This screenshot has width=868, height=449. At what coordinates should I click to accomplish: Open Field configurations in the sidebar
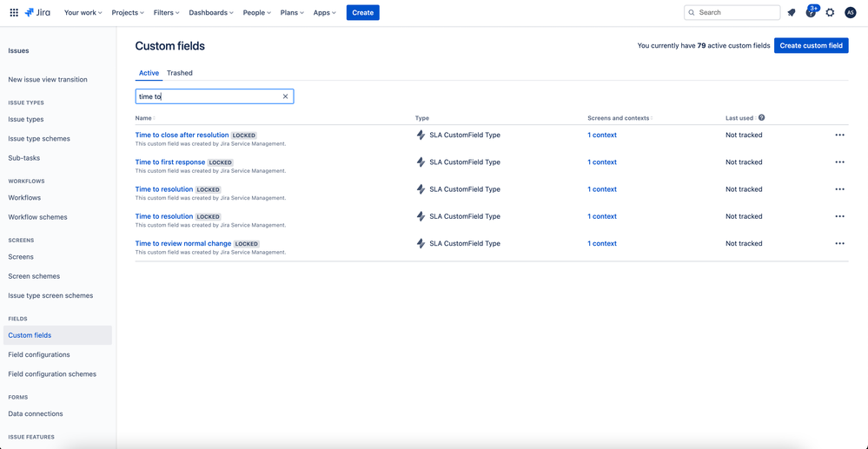39,354
